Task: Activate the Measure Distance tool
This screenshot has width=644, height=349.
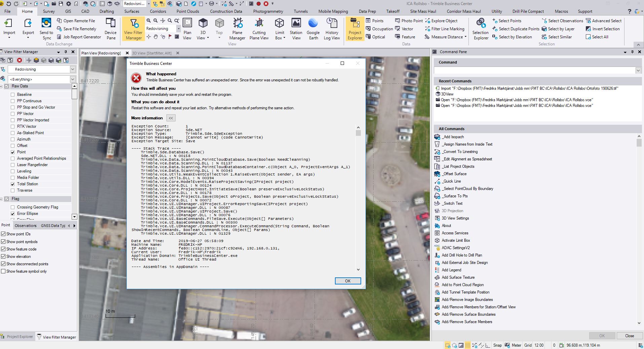Action: pyautogui.click(x=443, y=37)
